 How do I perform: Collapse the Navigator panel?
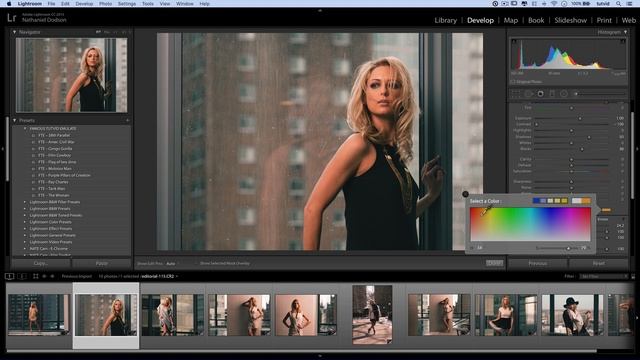pos(15,32)
